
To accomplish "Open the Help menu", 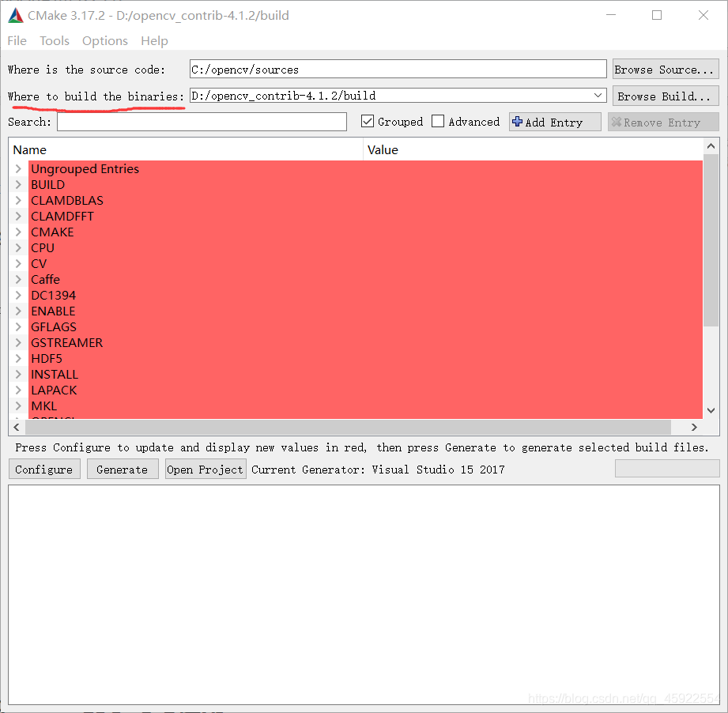I will 154,41.
